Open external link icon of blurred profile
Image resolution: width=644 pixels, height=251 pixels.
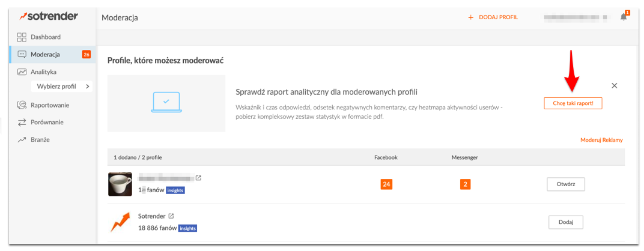199,178
